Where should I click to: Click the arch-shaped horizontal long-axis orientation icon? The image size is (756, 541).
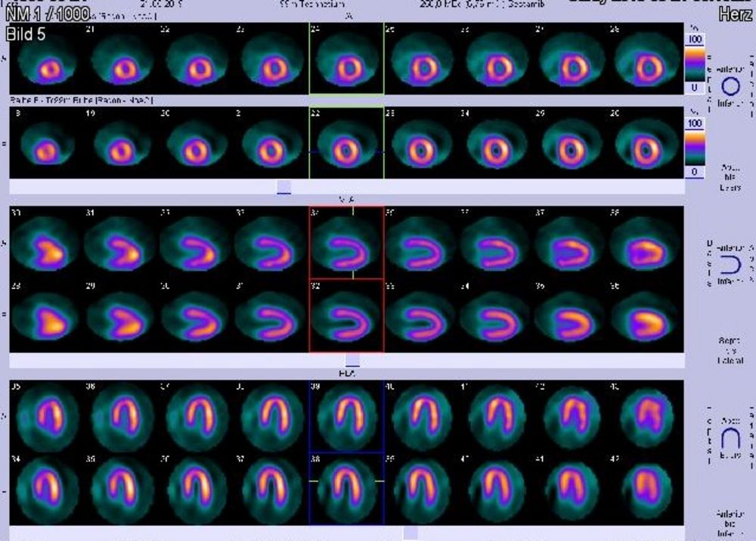730,439
